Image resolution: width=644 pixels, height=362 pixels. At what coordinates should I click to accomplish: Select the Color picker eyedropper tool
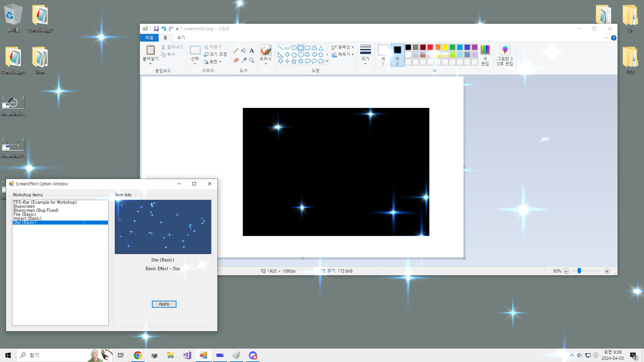pyautogui.click(x=244, y=60)
